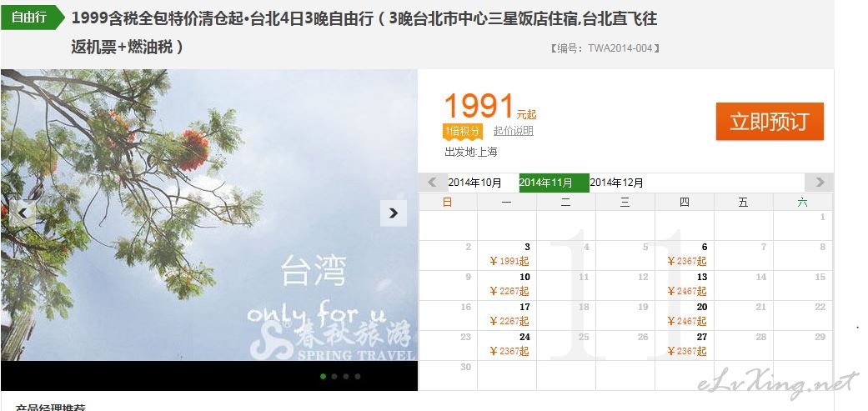Pick November 13 departure at ¥2467起
Screen dimensions: 868x411
[685, 285]
